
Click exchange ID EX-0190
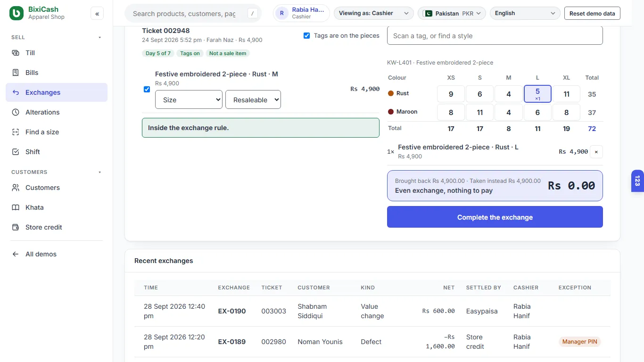[x=232, y=311]
